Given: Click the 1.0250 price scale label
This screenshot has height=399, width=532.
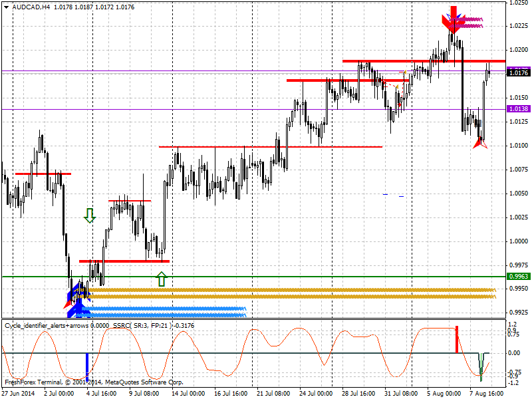Looking at the screenshot, I should click(x=519, y=3).
